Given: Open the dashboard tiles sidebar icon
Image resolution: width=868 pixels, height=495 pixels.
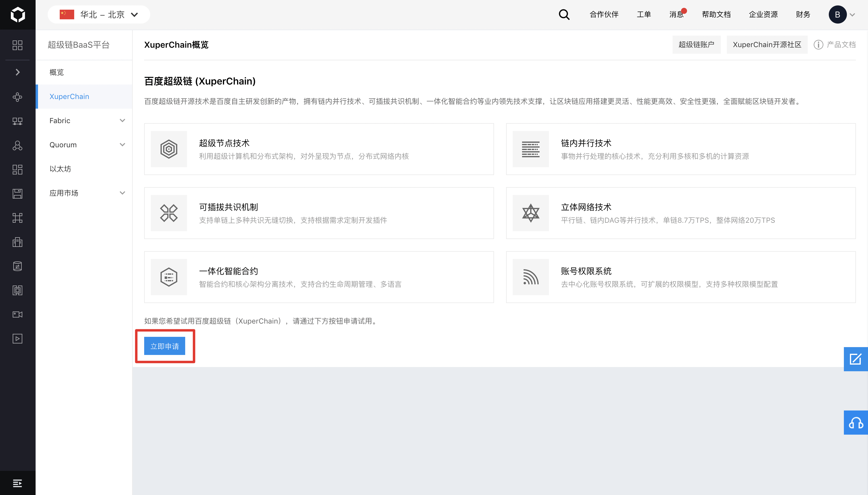Looking at the screenshot, I should (x=17, y=169).
